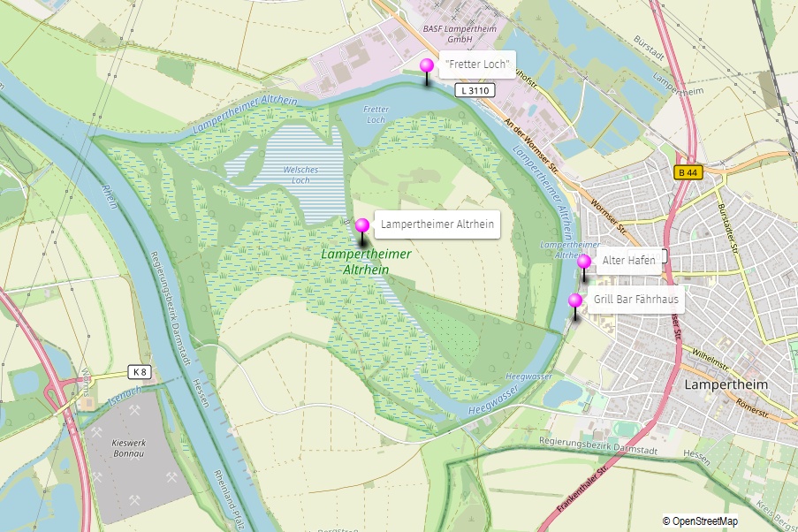
Task: Click the pink pin for Lampertheimer Altrhein
Action: [x=362, y=225]
